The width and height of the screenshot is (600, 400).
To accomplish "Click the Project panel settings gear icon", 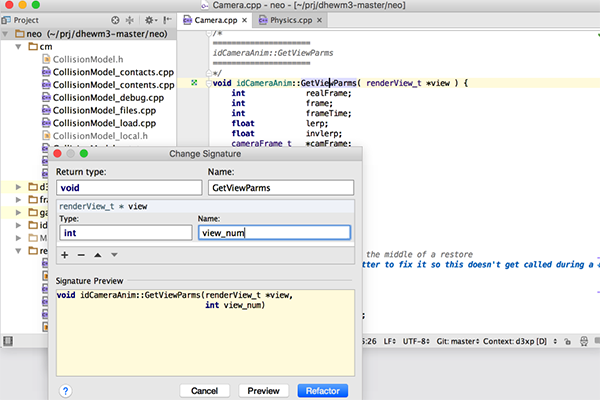I will tap(151, 19).
